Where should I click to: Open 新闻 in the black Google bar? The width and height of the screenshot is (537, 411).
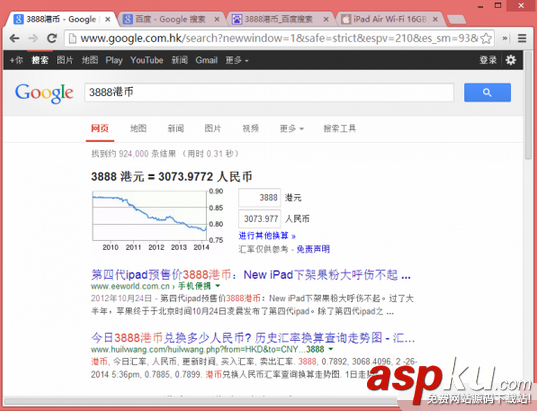(179, 60)
